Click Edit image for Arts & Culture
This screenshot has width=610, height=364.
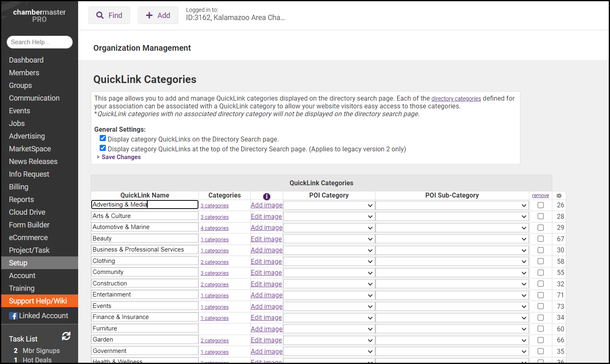[266, 217]
